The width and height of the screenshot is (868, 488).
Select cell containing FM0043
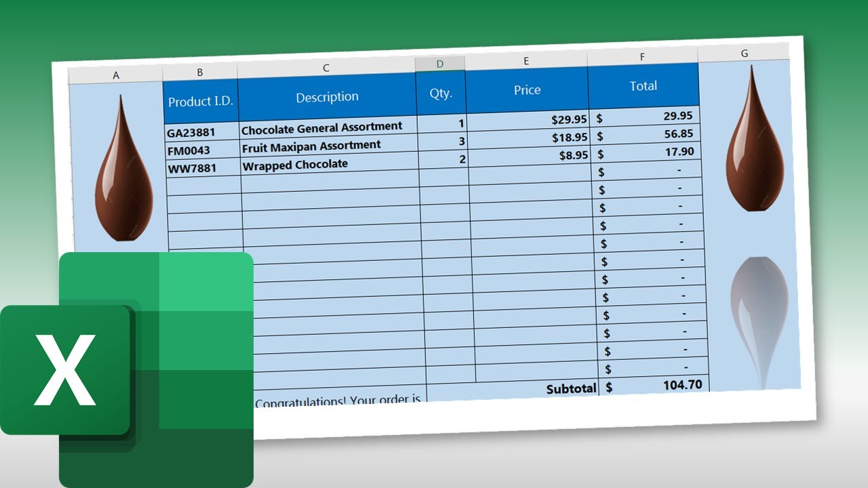[203, 150]
